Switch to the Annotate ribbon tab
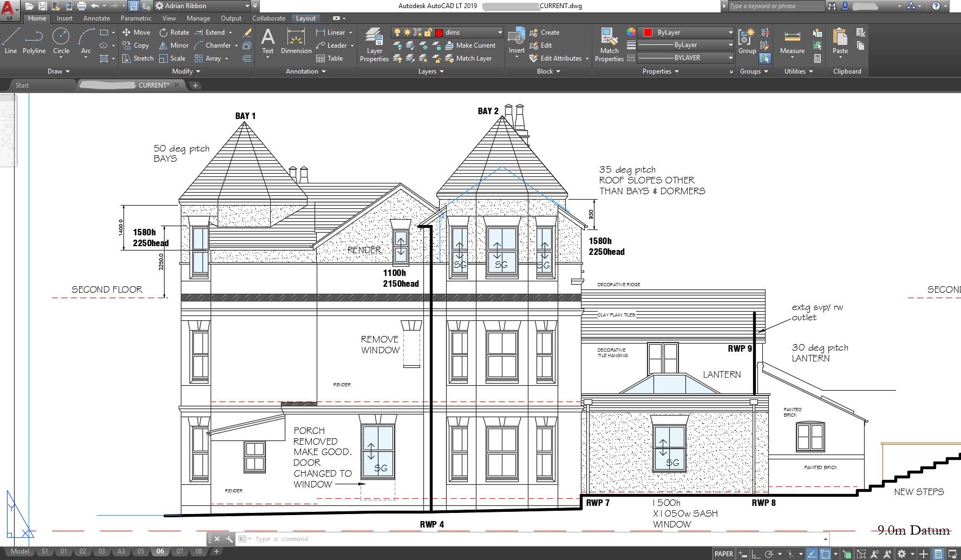Viewport: 961px width, 560px height. click(x=96, y=18)
